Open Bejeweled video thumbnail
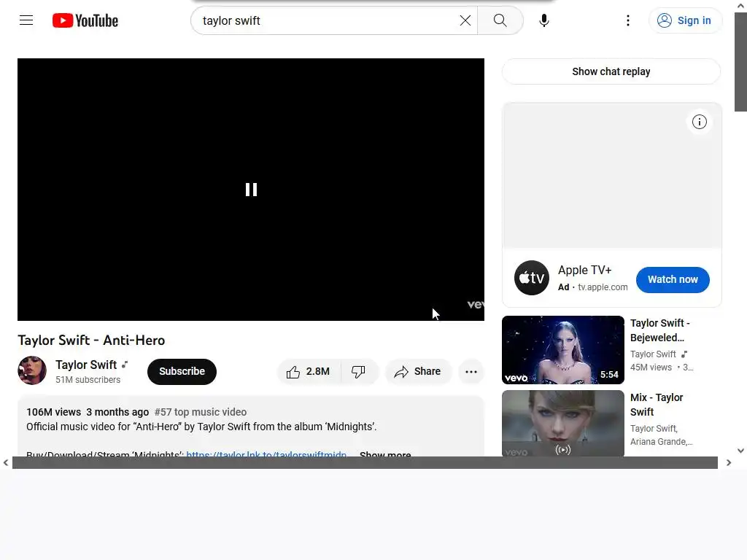This screenshot has height=560, width=747. (563, 350)
